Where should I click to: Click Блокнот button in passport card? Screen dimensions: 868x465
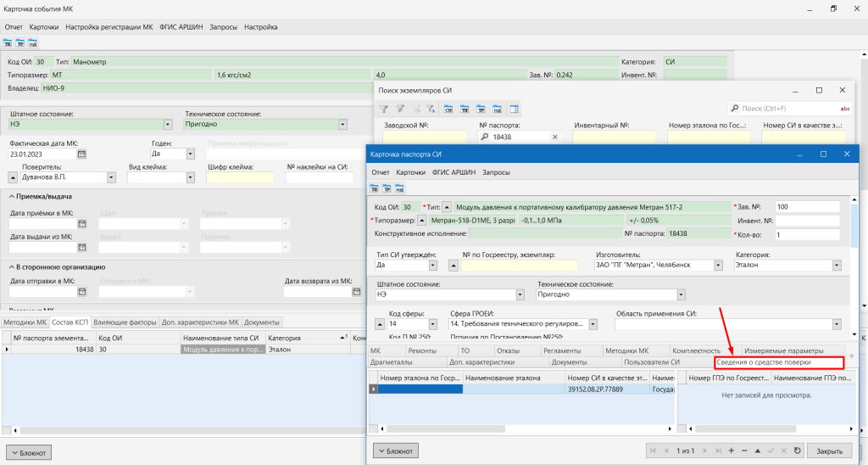[x=396, y=451]
